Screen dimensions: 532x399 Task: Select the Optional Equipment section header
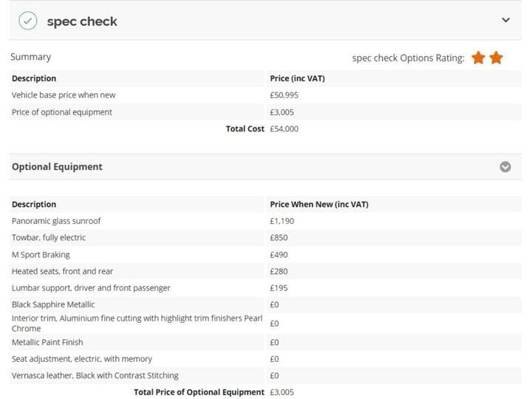[265, 166]
